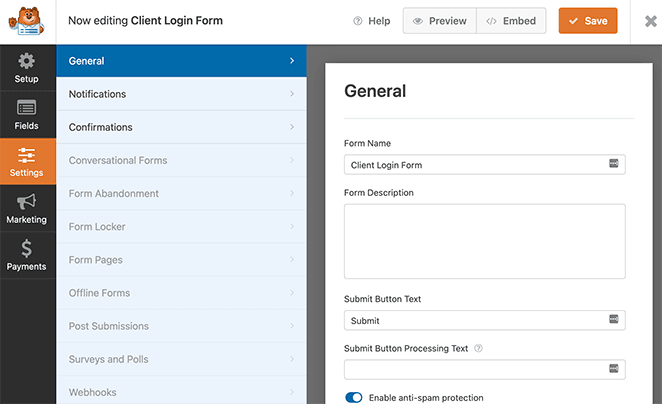The image size is (662, 404).
Task: Click the orange Save button
Action: (x=587, y=21)
